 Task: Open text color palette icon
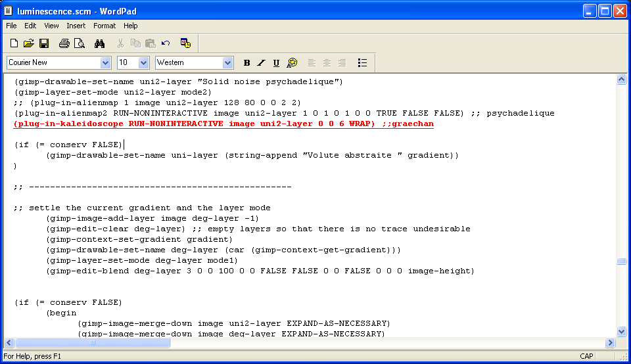pos(292,62)
